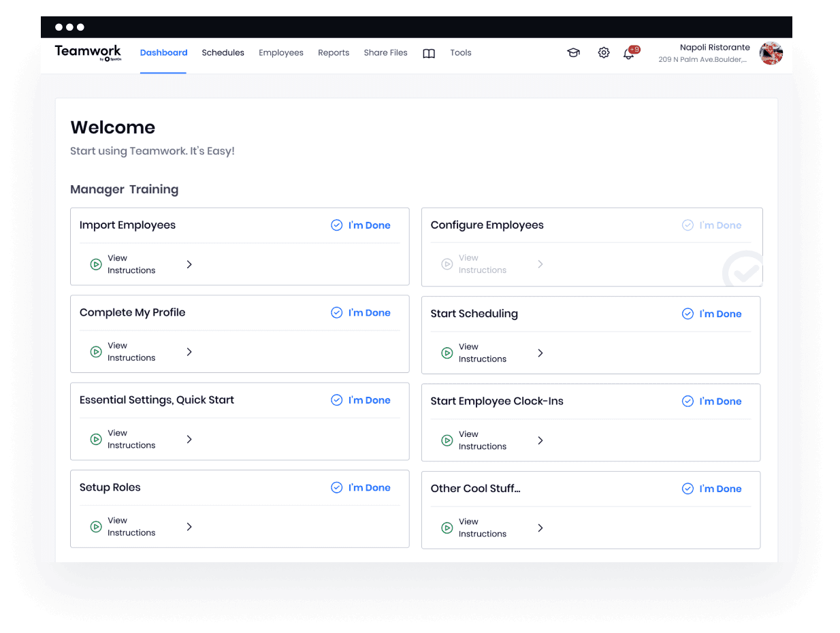
Task: Play the Import Employees instructions video icon
Action: 96,264
